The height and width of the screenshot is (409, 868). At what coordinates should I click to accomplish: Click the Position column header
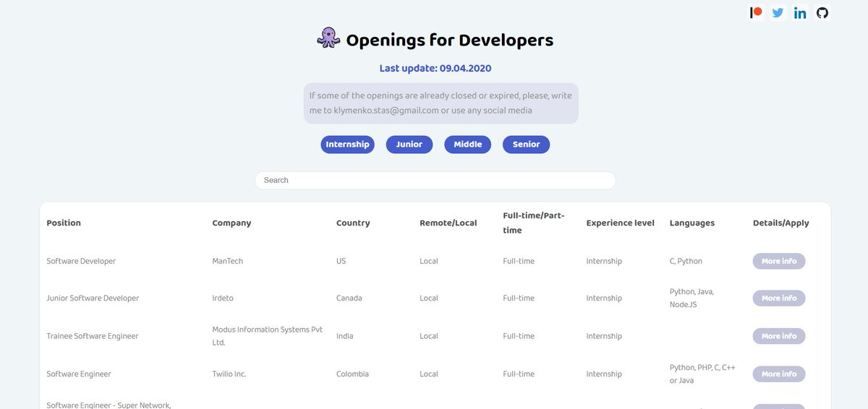point(64,223)
